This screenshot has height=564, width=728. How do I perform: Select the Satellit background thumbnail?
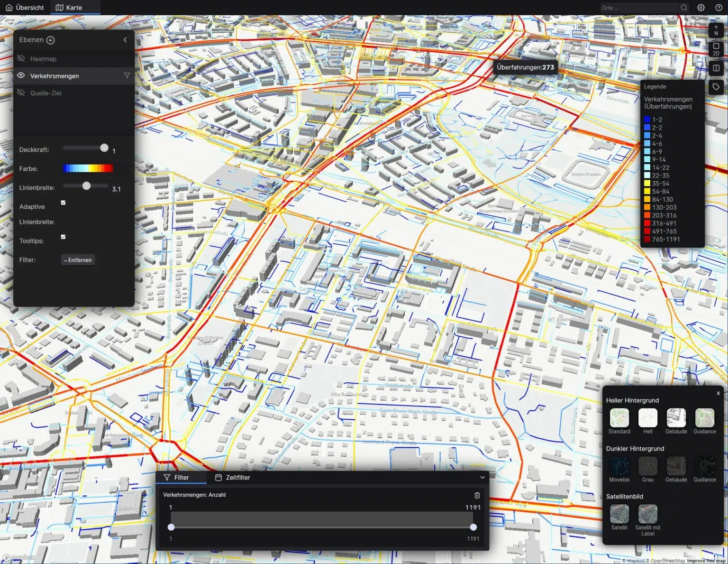619,514
